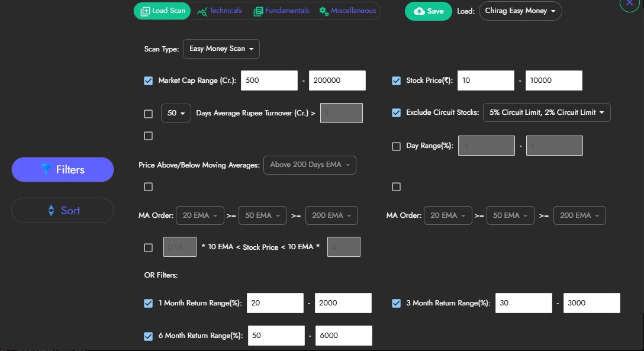Click 3 Month Return maximum field 3000
The width and height of the screenshot is (644, 351).
[x=592, y=303]
